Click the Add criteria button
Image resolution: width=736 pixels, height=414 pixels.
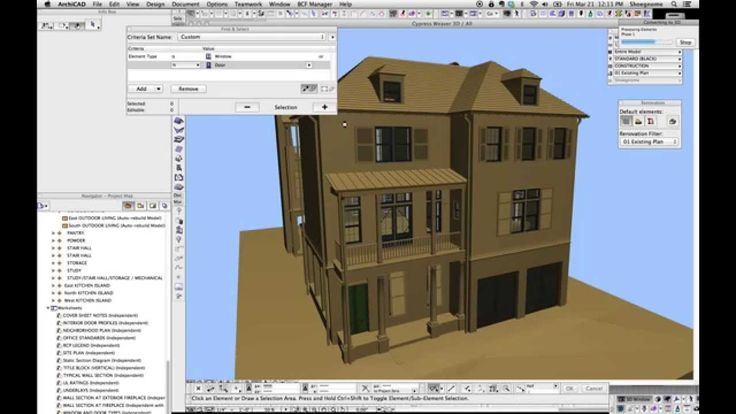coord(141,89)
